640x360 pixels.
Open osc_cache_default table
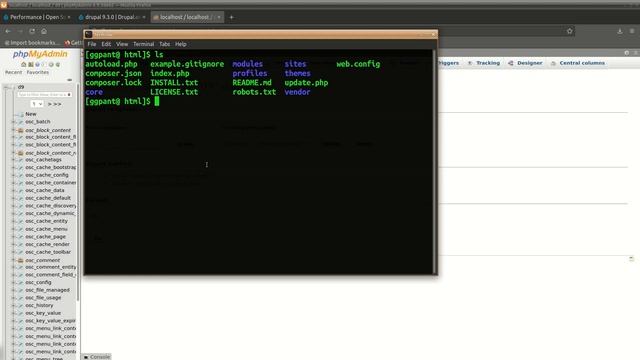(48, 198)
